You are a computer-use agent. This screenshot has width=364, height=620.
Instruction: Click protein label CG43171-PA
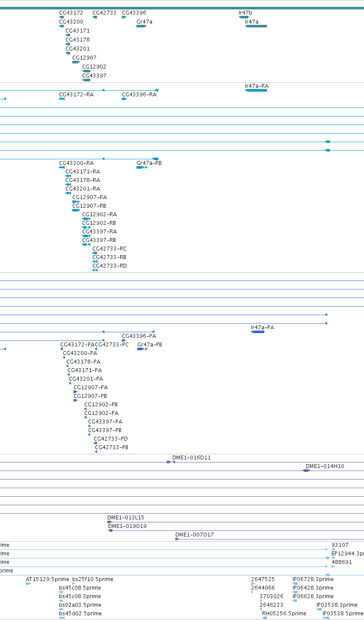point(85,370)
